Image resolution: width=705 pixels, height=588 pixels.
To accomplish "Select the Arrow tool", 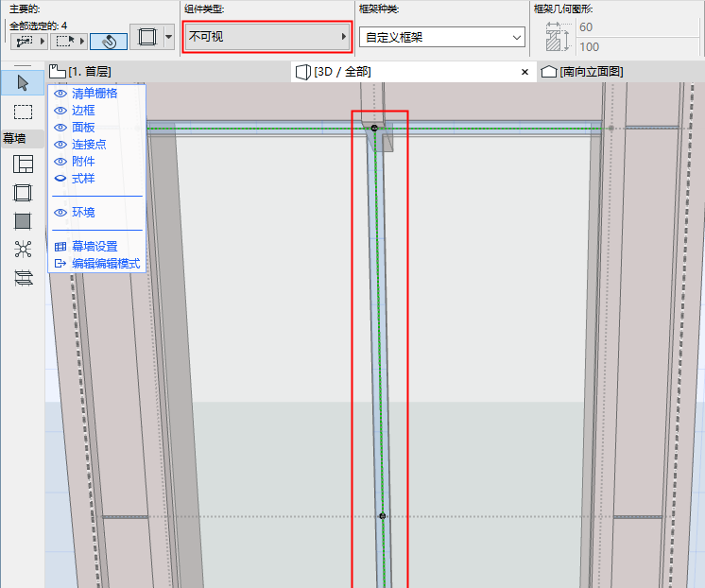I will pyautogui.click(x=23, y=83).
